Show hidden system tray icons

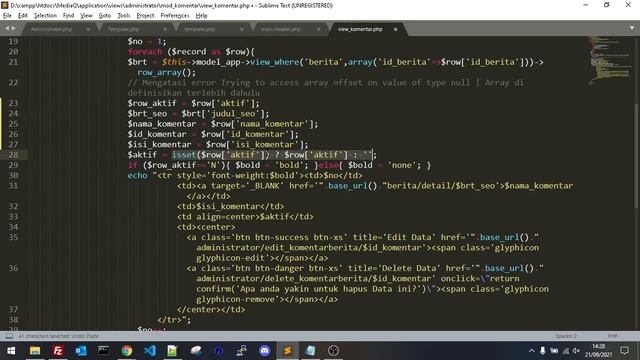pyautogui.click(x=531, y=351)
